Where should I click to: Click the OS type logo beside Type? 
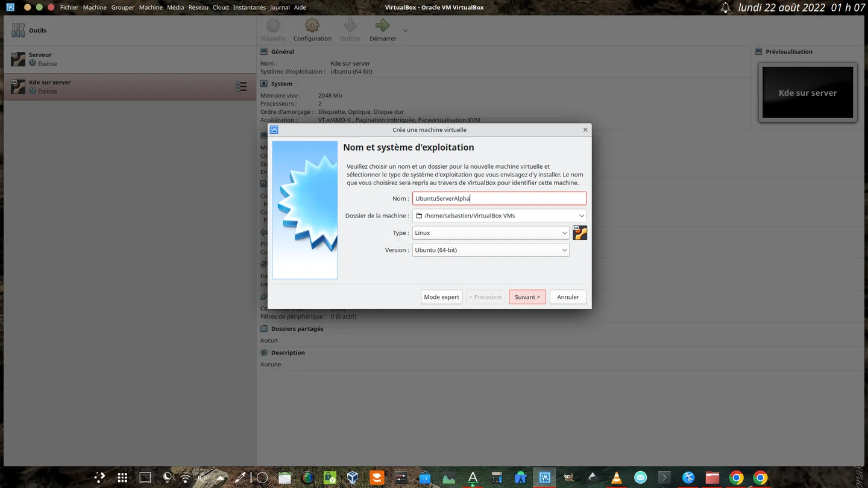coord(580,233)
